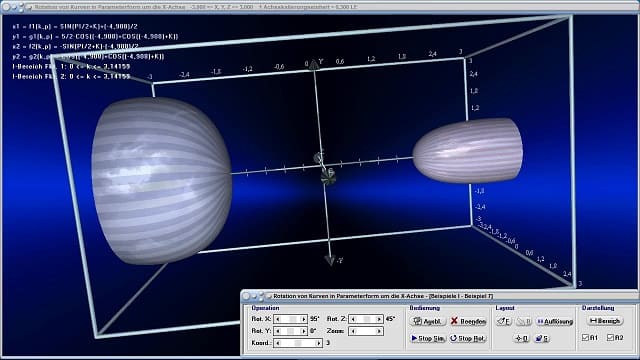Click the Rot. Z value 45°
Image resolution: width=640 pixels, height=360 pixels.
coord(390,319)
